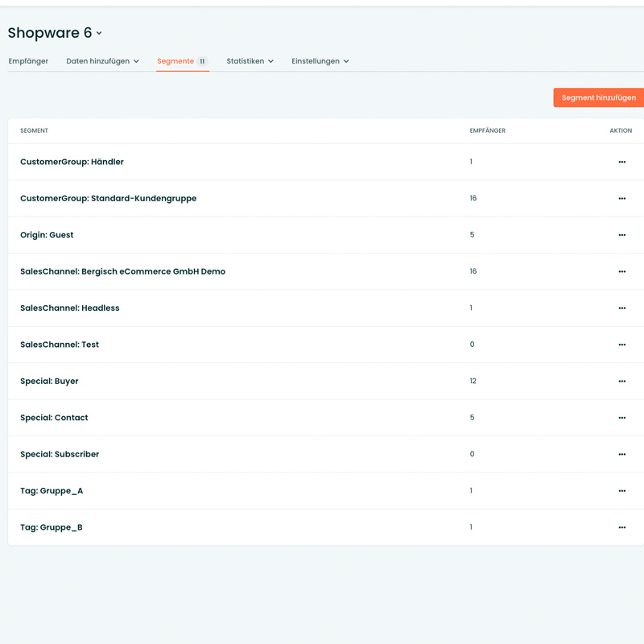Open actions menu for CustomerGroup: Händler
Screen dimensions: 644x644
click(x=621, y=162)
